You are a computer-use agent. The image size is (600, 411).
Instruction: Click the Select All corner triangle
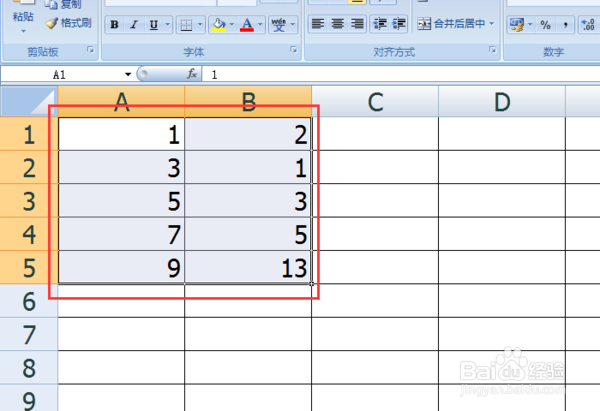[29, 101]
